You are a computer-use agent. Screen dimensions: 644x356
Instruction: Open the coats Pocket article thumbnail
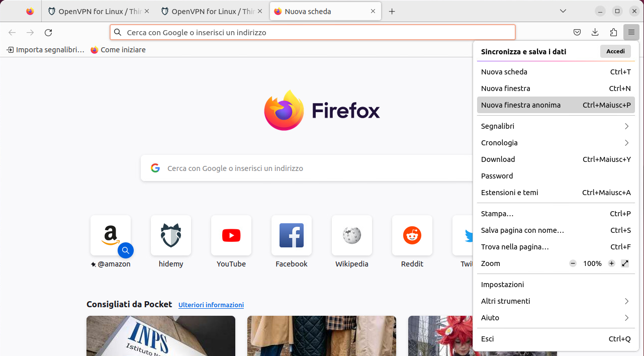322,336
